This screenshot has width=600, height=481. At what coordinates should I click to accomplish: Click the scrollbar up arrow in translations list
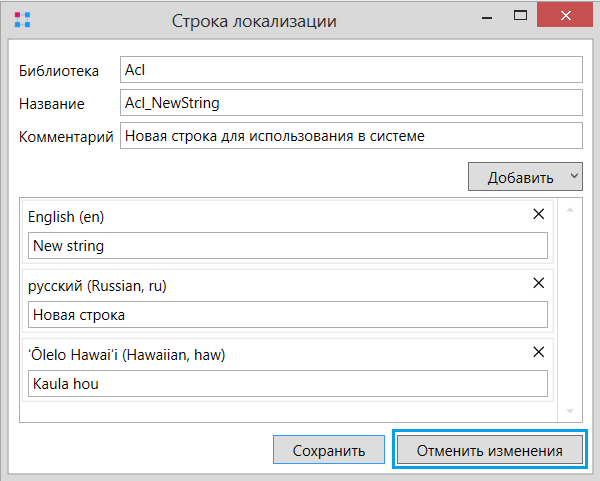(x=570, y=210)
